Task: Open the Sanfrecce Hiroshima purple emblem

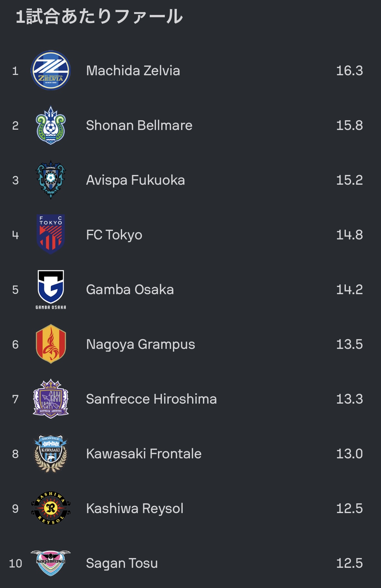Action: pos(51,398)
